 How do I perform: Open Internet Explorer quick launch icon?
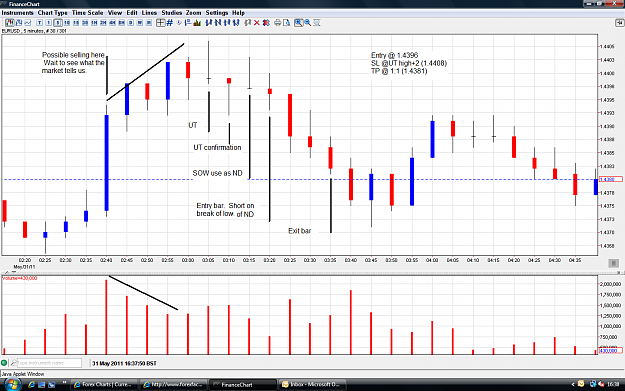(x=31, y=385)
